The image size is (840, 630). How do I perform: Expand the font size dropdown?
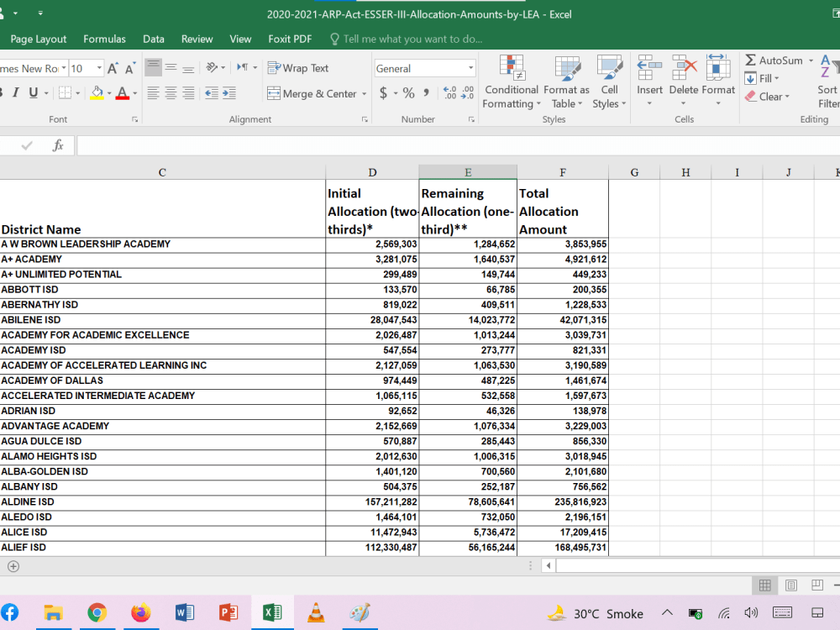coord(99,69)
